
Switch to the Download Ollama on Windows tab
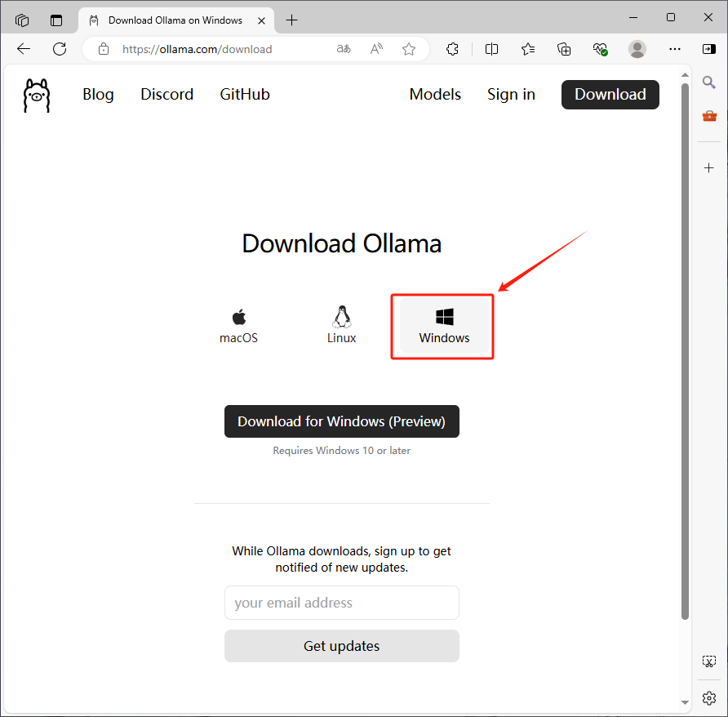(x=175, y=20)
